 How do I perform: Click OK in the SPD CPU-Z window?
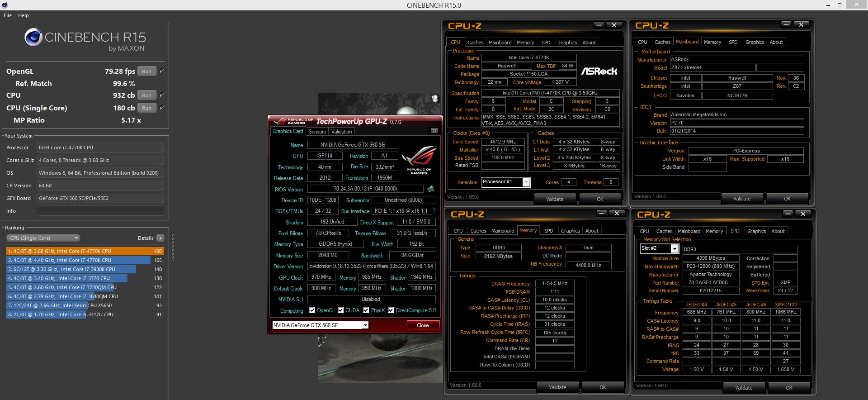[x=789, y=388]
